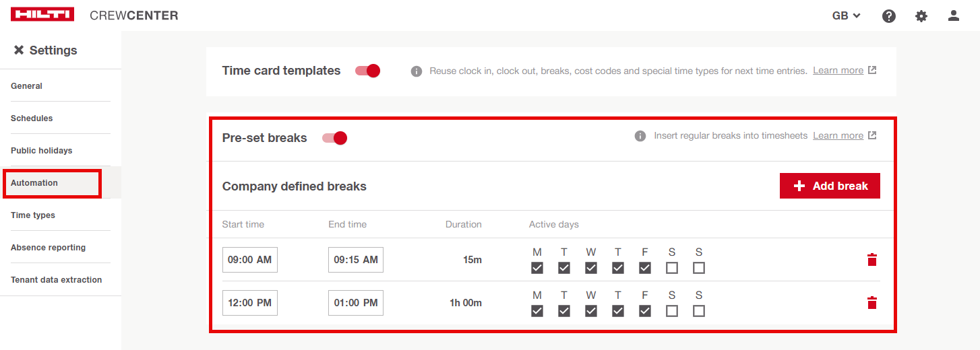
Task: Open the Public holidays section
Action: (41, 151)
